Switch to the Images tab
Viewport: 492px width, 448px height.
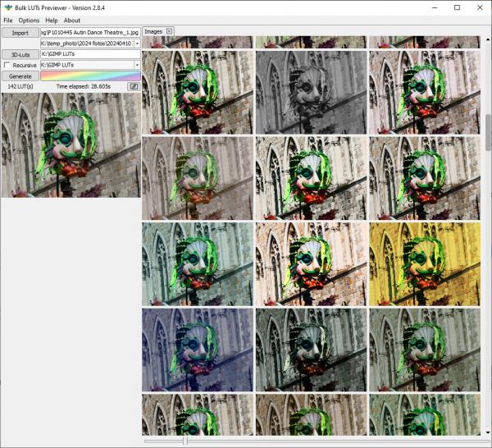(x=153, y=31)
